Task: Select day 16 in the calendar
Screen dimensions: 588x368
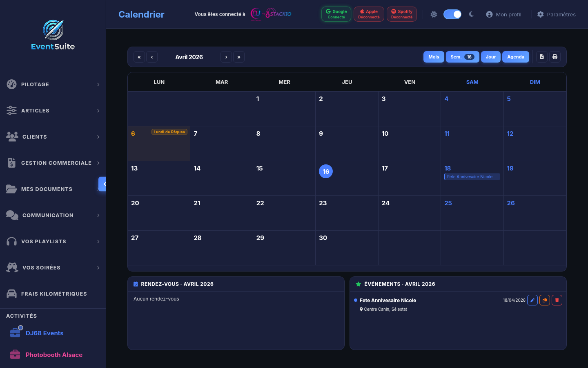Action: coord(326,171)
